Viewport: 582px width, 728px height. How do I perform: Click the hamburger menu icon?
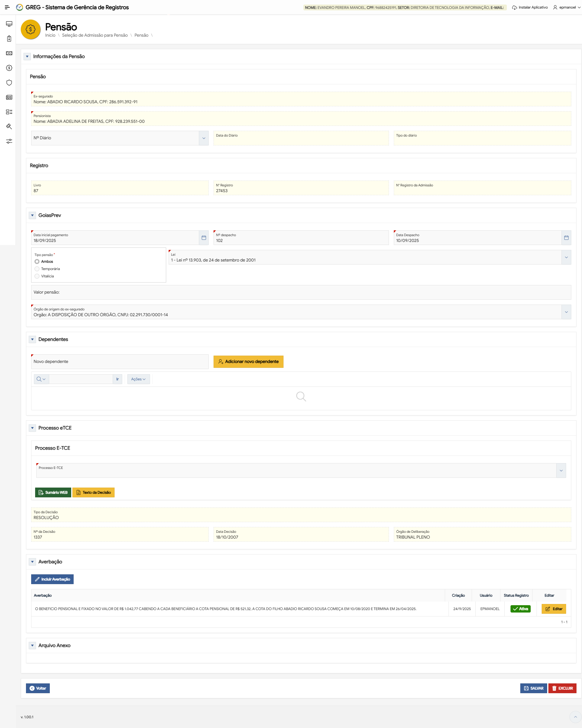click(7, 7)
